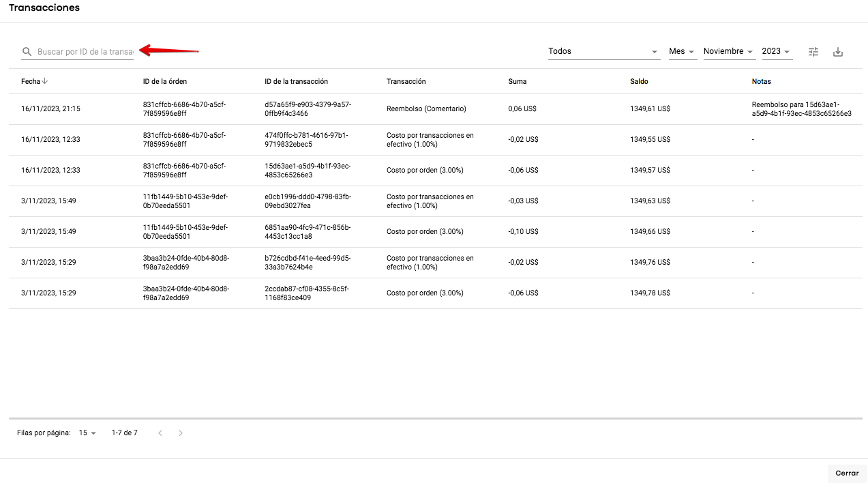The image size is (868, 483).
Task: Go to previous page arrow
Action: point(160,433)
